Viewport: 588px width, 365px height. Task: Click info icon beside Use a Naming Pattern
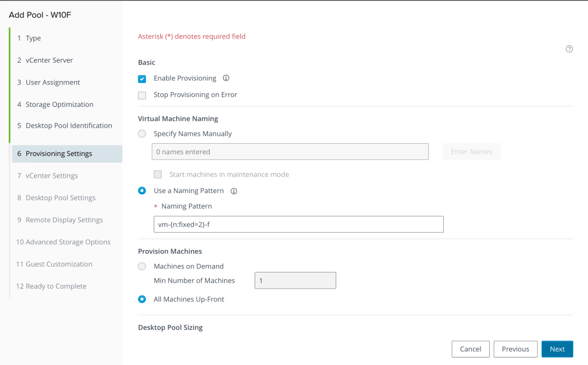tap(234, 191)
